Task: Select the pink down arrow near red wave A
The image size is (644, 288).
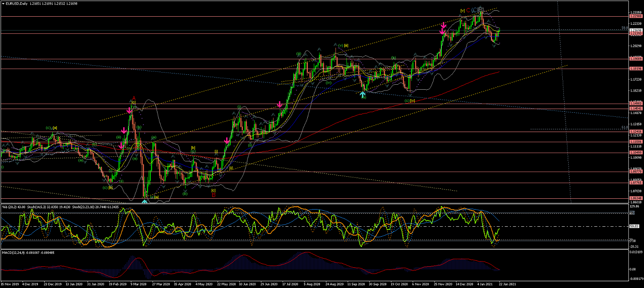Action: pos(130,110)
